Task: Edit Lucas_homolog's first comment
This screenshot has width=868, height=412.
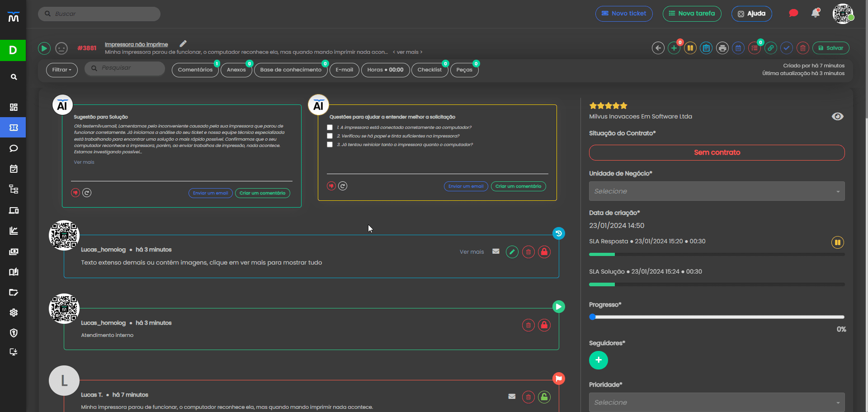Action: point(512,252)
